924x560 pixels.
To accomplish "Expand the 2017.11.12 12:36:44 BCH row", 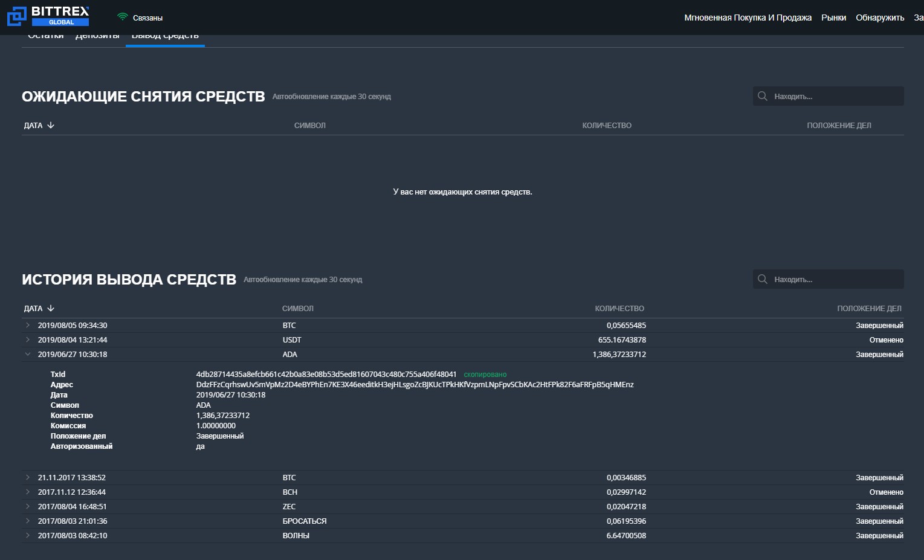I will (x=28, y=492).
